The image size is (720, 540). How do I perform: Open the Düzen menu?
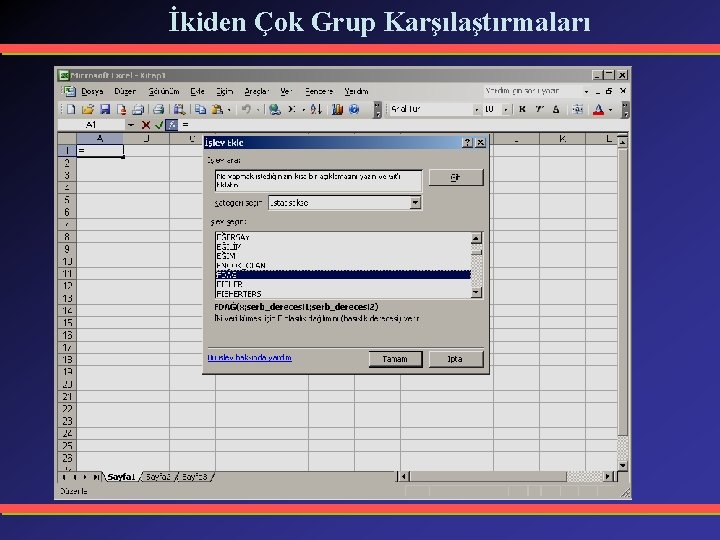[x=125, y=91]
